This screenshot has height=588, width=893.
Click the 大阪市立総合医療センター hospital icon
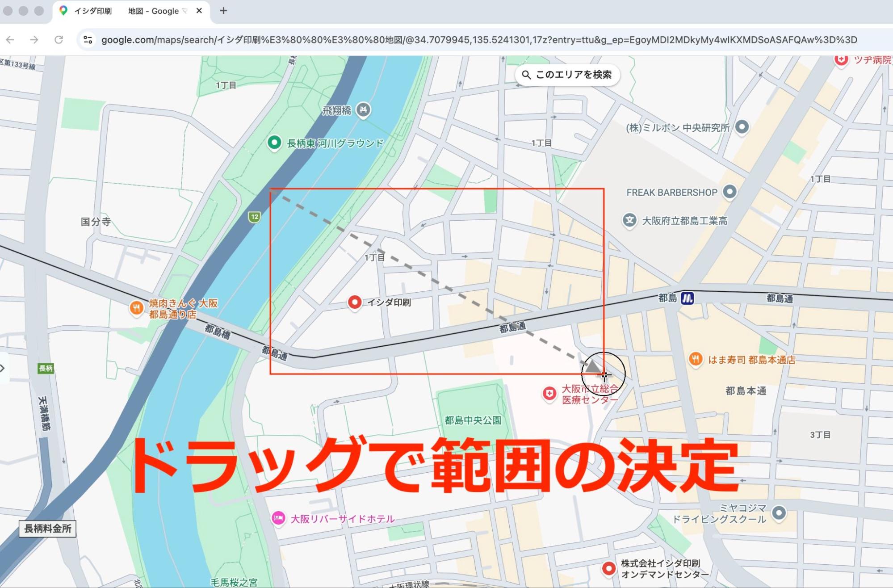coord(549,394)
